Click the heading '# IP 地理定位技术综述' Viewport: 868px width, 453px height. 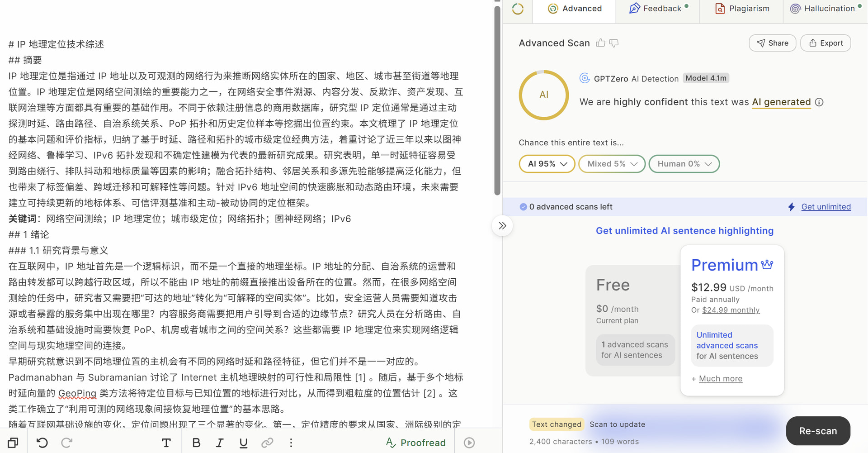(x=56, y=44)
